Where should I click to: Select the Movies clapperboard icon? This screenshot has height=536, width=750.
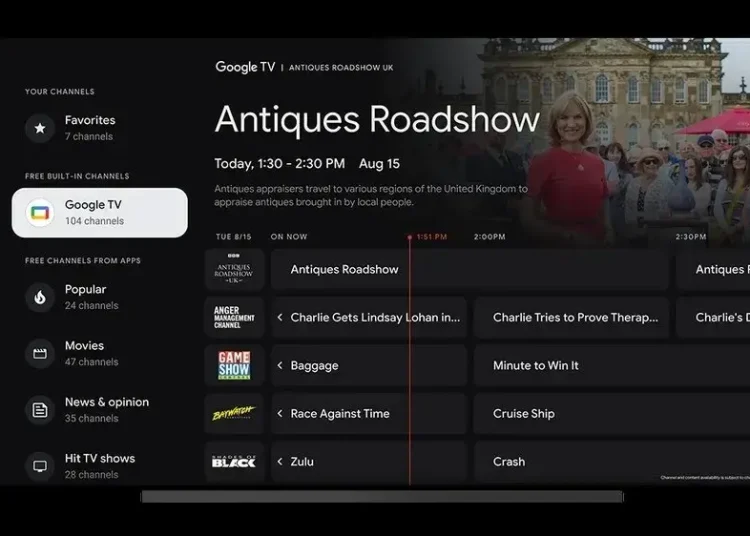click(40, 353)
